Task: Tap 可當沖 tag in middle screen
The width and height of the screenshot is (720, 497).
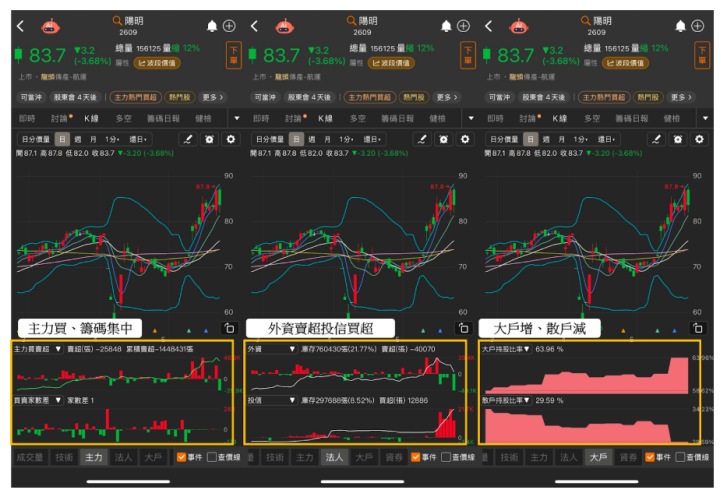Action: pyautogui.click(x=265, y=97)
